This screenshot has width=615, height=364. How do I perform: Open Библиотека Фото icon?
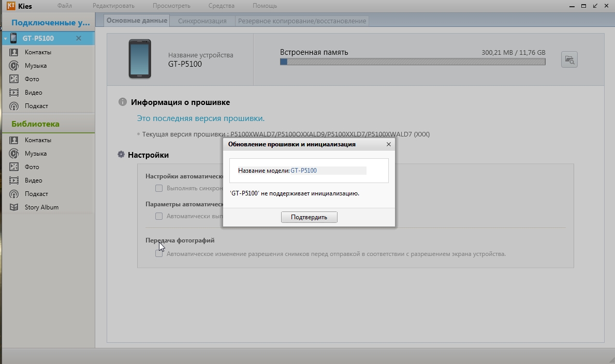click(14, 167)
